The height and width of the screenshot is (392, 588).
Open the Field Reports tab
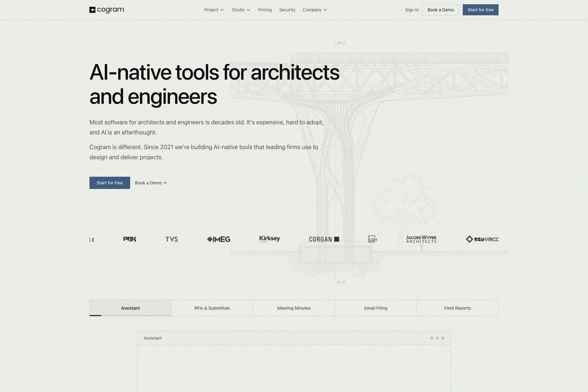pyautogui.click(x=457, y=308)
